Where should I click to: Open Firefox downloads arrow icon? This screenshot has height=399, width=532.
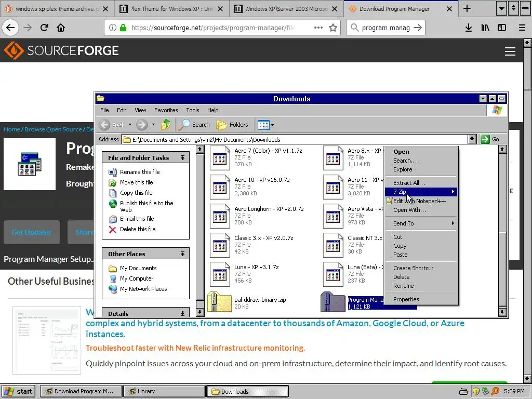[469, 28]
